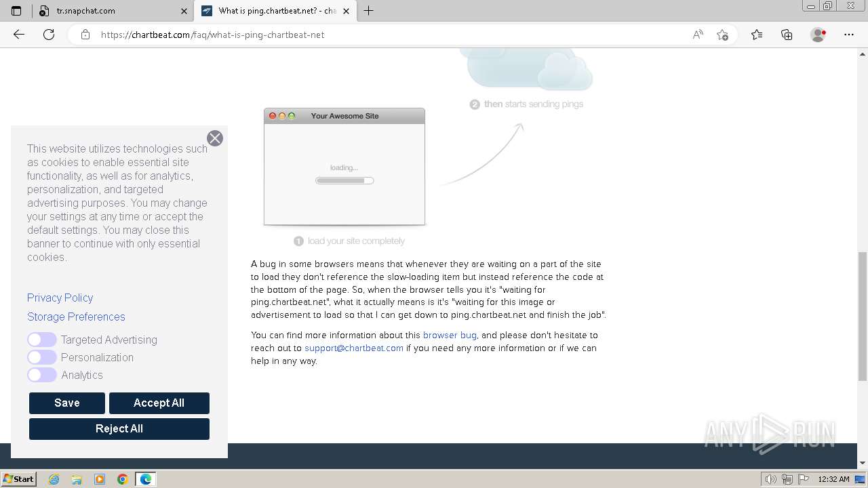Click the address bar URL
This screenshot has width=868, height=488.
point(212,35)
